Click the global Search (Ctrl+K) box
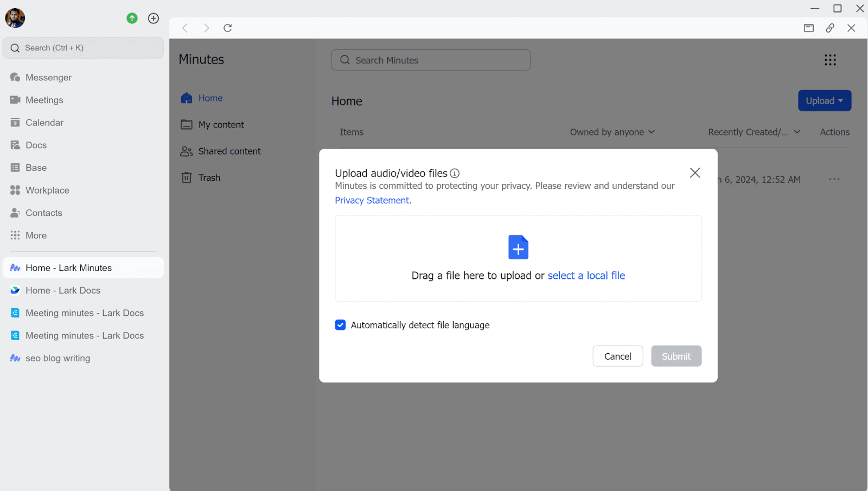The height and width of the screenshot is (491, 868). (83, 48)
